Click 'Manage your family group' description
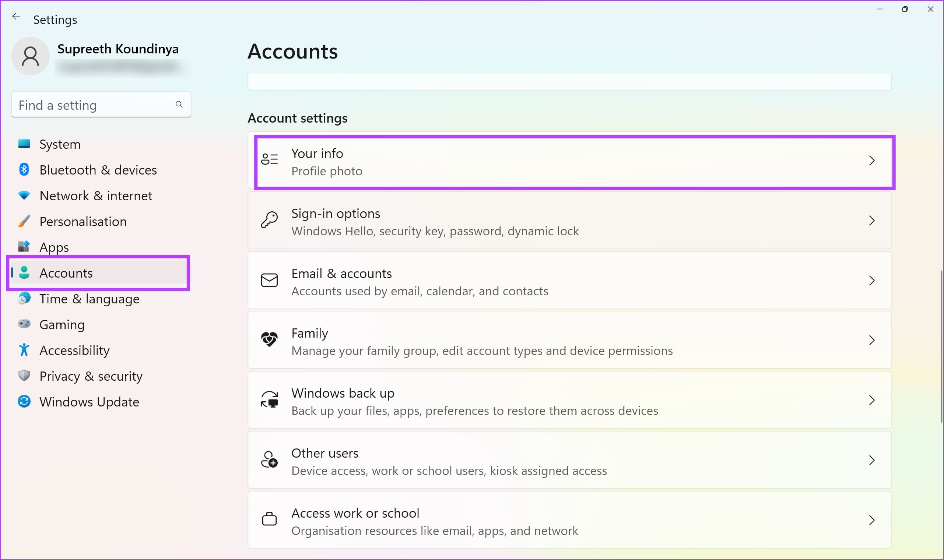 tap(482, 351)
